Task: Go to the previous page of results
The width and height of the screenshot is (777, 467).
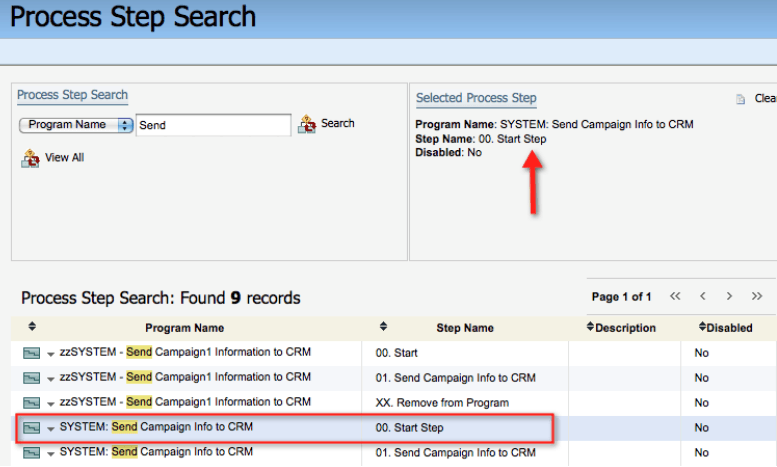Action: click(x=703, y=296)
